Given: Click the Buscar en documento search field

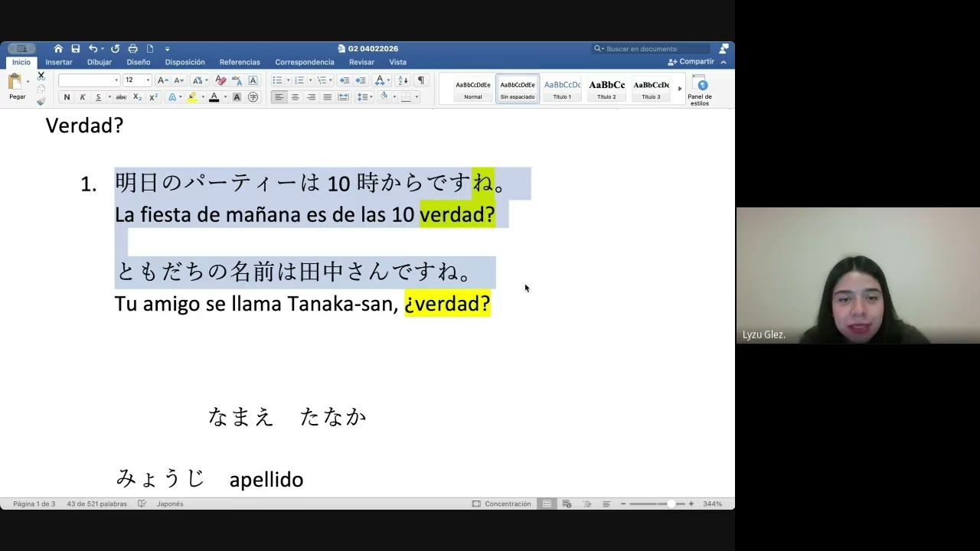Looking at the screenshot, I should [x=651, y=49].
